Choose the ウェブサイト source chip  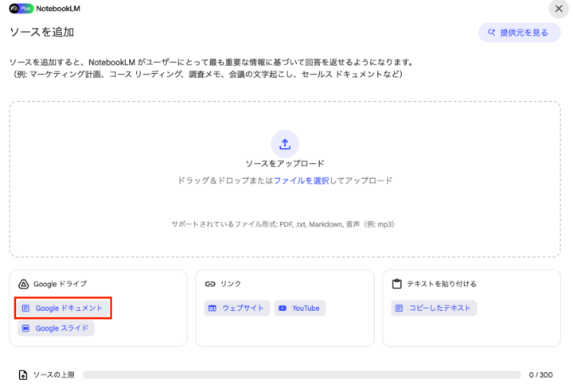tap(237, 308)
